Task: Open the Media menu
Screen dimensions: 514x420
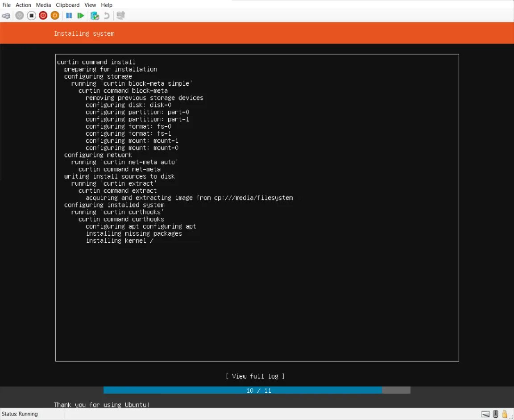Action: click(43, 5)
